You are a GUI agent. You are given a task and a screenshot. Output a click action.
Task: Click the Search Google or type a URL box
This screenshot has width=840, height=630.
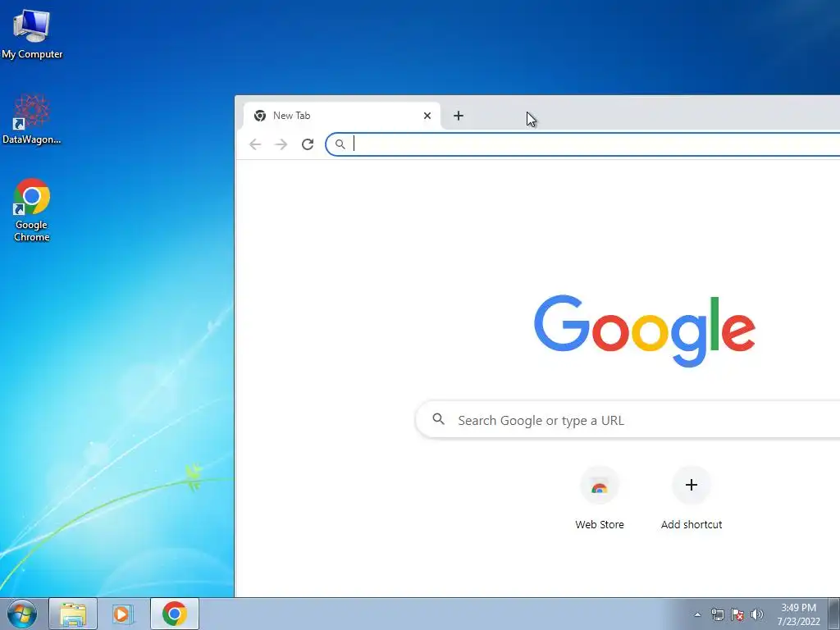(x=628, y=419)
